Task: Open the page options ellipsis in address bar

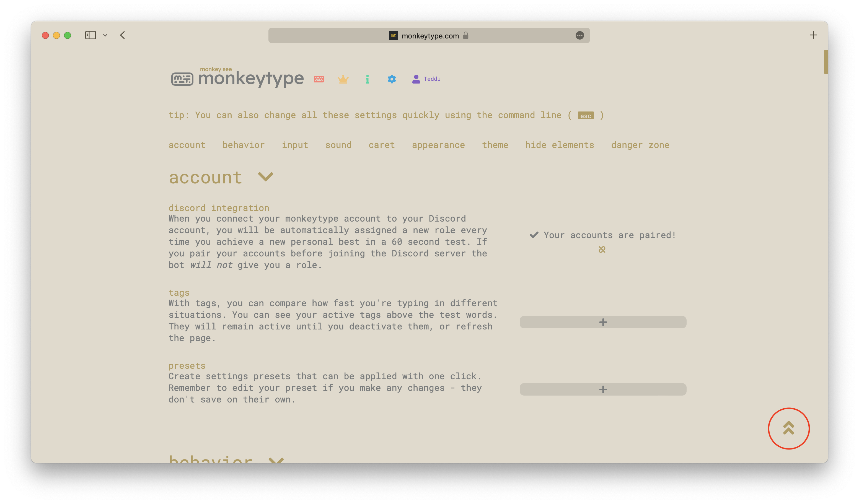Action: click(579, 35)
